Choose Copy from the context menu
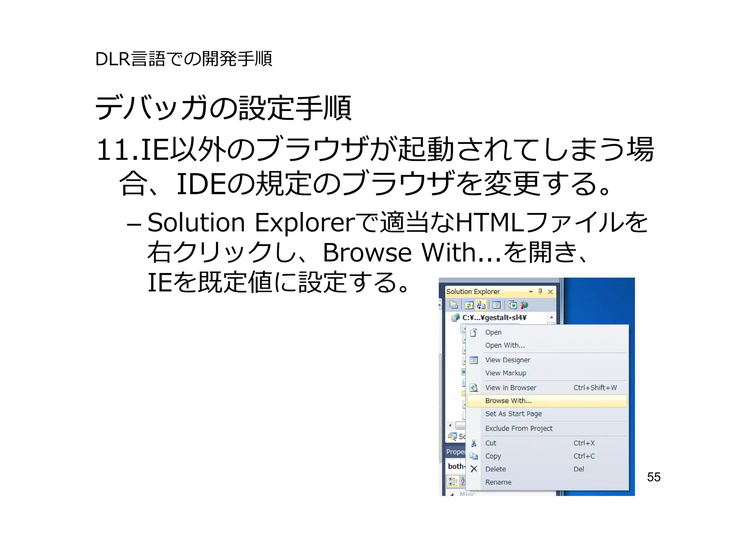756x535 pixels. (x=547, y=456)
